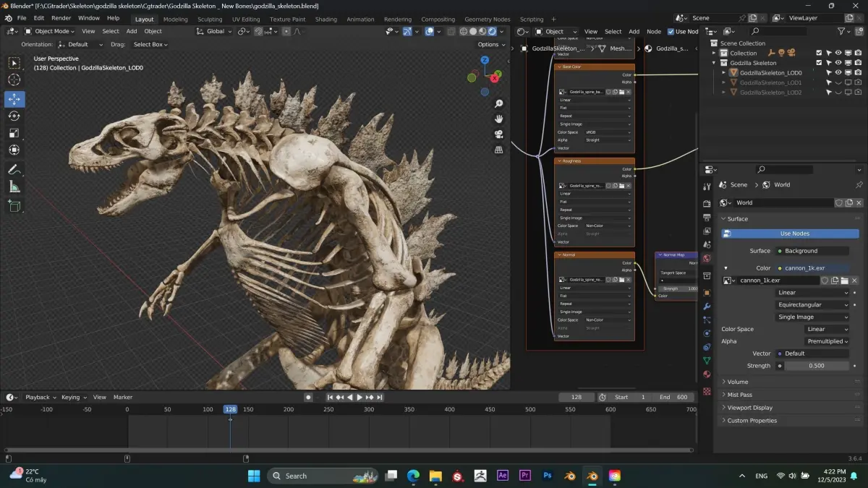Open the Render menu
Viewport: 868px width, 488px height.
pos(61,18)
